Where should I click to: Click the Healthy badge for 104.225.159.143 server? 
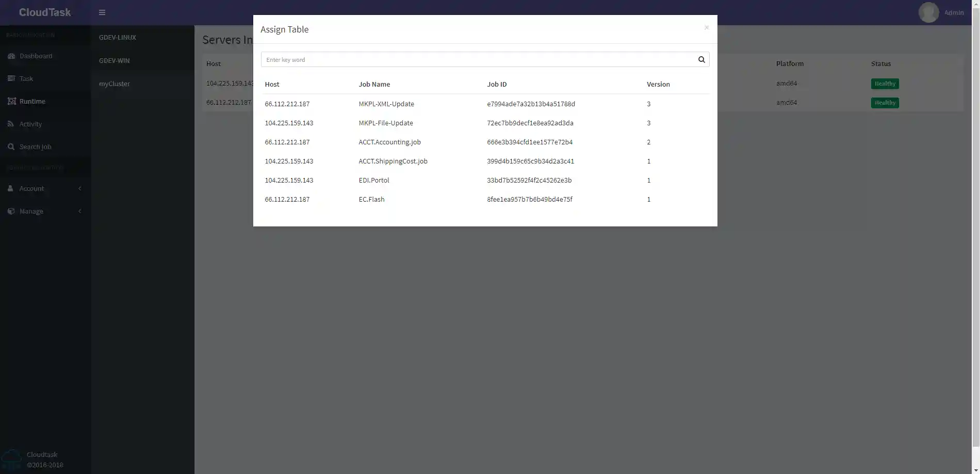click(885, 84)
